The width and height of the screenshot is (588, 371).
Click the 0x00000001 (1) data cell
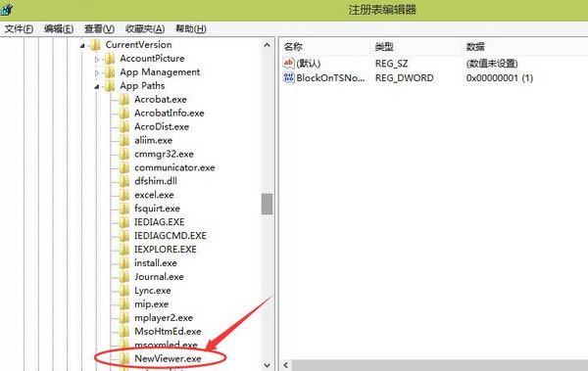pos(500,78)
